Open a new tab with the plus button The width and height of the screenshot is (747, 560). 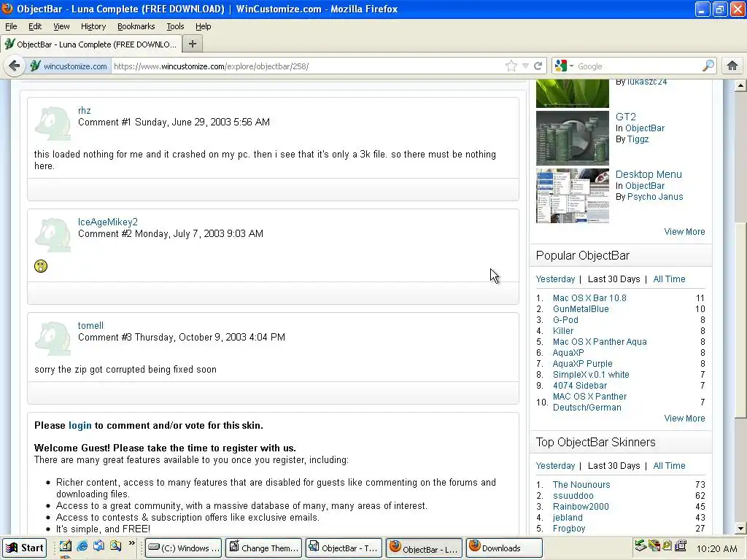(x=193, y=44)
